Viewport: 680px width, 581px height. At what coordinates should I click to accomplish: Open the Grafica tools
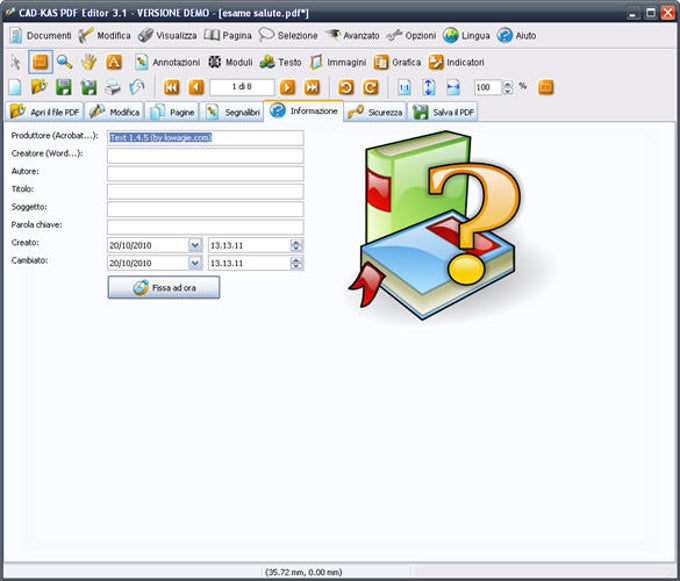397,62
